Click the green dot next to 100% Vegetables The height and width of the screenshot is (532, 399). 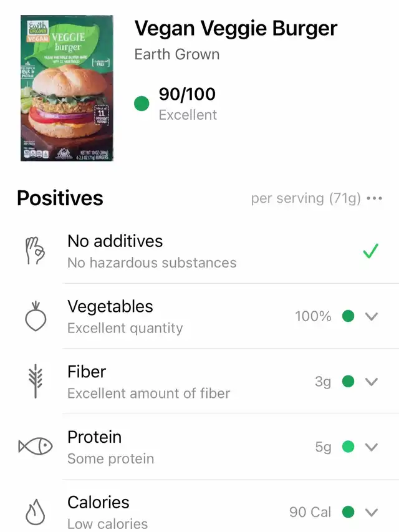click(x=348, y=316)
